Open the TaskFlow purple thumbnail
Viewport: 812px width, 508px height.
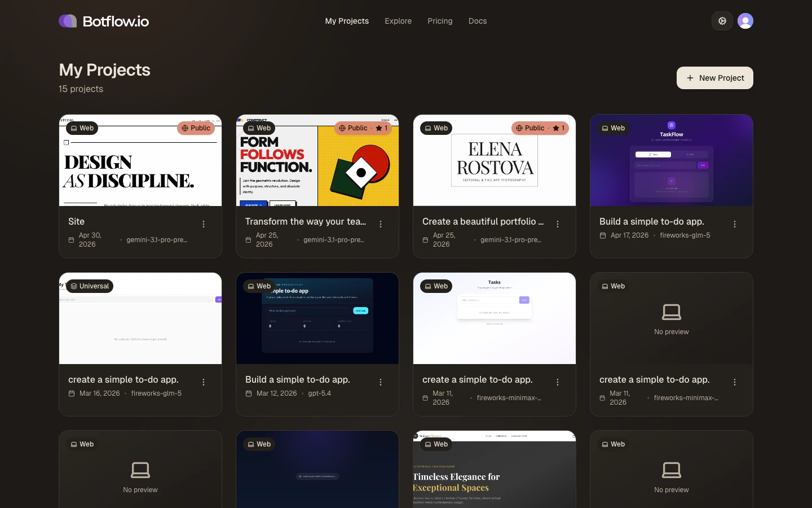pos(672,160)
